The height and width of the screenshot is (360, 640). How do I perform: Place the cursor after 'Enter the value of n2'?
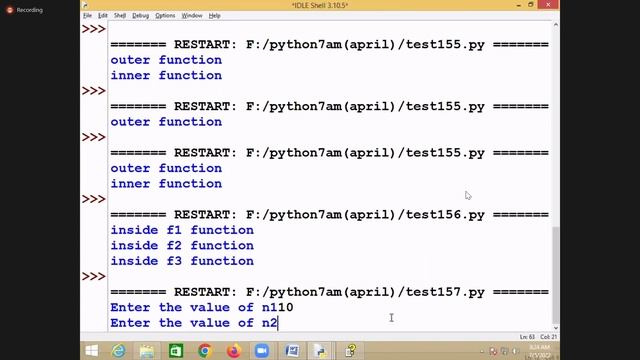pyautogui.click(x=278, y=323)
